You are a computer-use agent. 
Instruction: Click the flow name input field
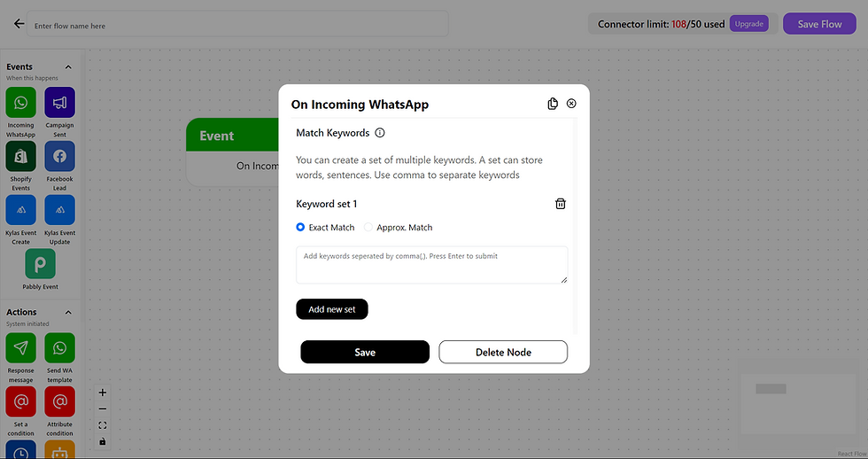tap(237, 24)
